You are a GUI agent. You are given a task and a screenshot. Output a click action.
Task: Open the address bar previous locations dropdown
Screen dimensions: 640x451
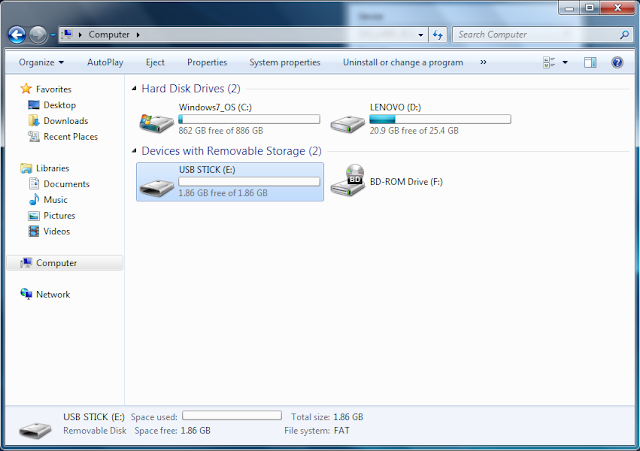[x=421, y=35]
